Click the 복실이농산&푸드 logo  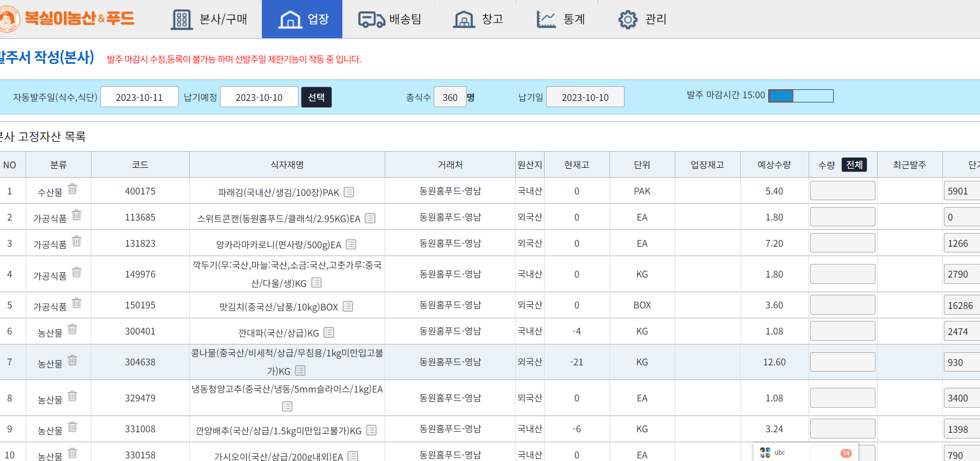click(67, 18)
